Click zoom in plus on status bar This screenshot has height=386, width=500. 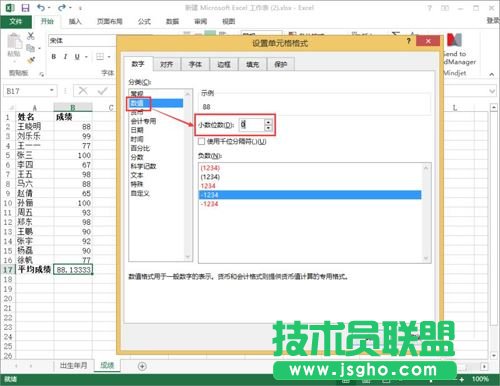pos(461,379)
